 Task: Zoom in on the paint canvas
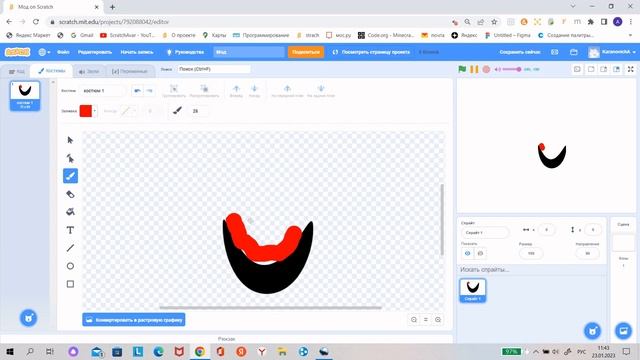438,320
